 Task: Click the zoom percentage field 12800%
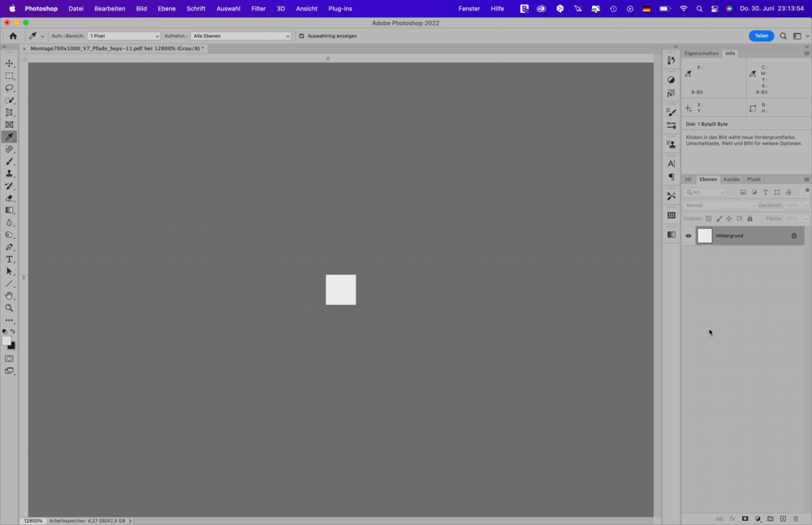[x=33, y=521]
